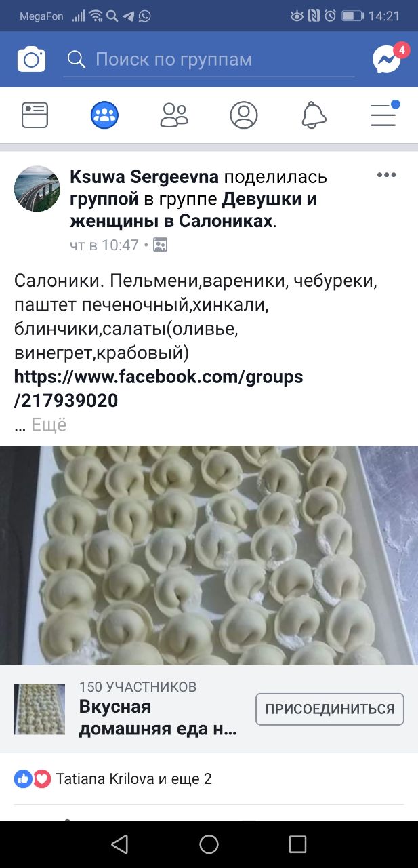Open post options three-dot menu

click(x=386, y=175)
